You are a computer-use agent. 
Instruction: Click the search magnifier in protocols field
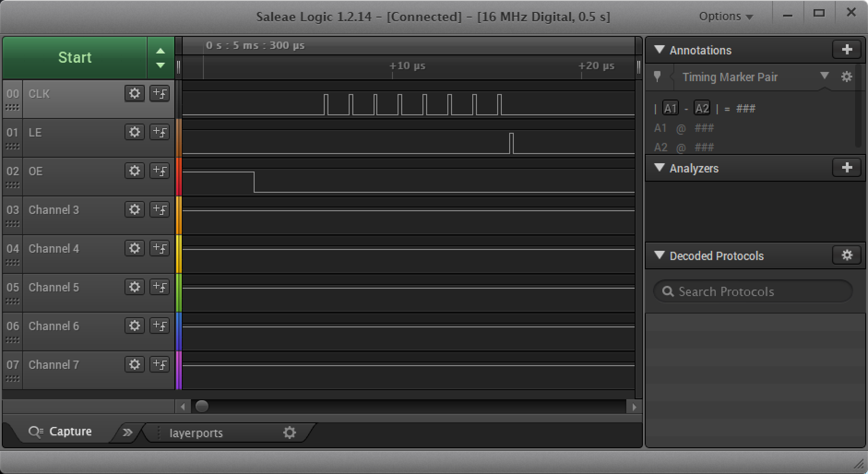[668, 291]
